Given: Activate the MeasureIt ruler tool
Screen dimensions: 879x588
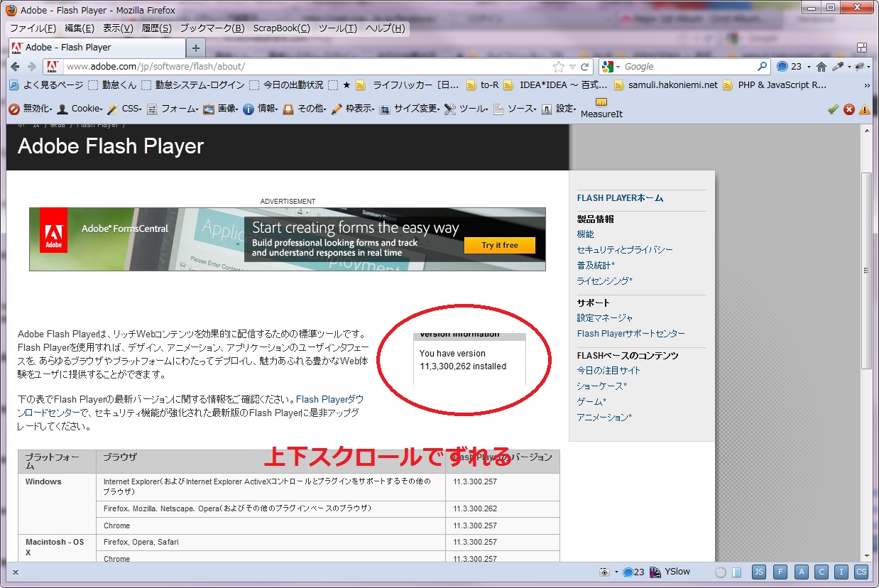Looking at the screenshot, I should (x=601, y=108).
